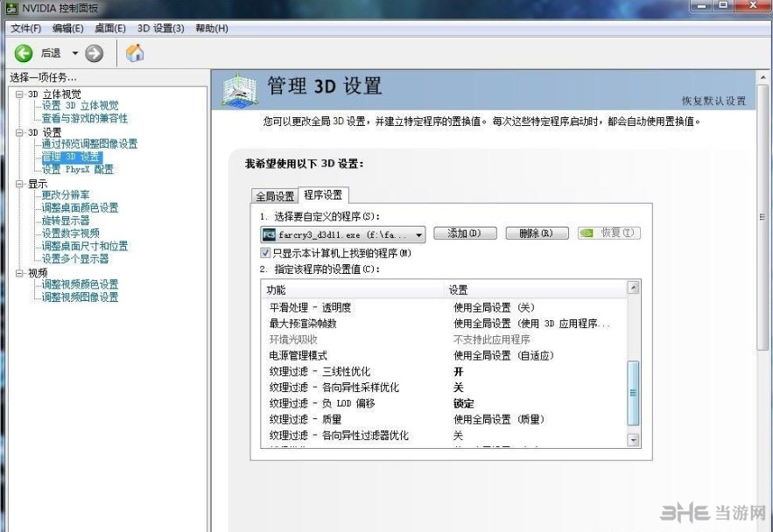Click 使用全局设置 (自适应) value
Image resolution: width=773 pixels, height=532 pixels.
pos(503,355)
